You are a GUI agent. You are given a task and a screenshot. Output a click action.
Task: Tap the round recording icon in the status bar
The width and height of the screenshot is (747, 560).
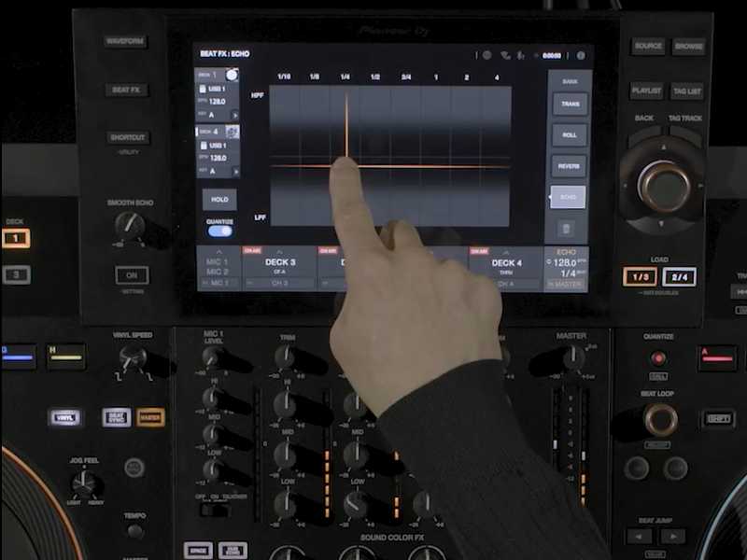click(x=486, y=55)
